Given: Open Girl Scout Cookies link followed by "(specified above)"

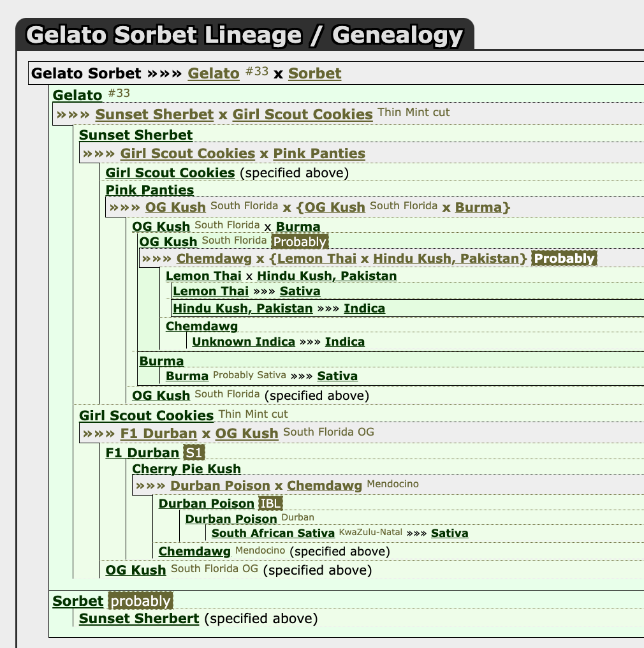Looking at the screenshot, I should click(170, 173).
